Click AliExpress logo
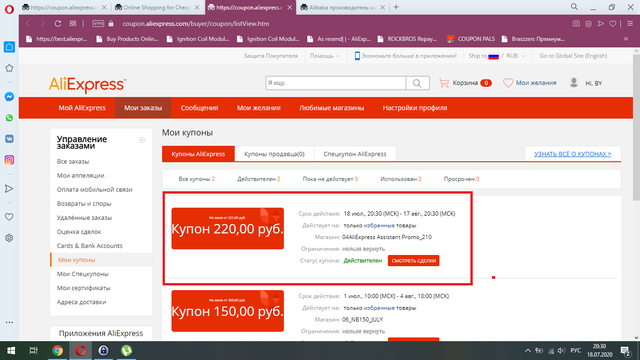The height and width of the screenshot is (360, 640). 87,84
